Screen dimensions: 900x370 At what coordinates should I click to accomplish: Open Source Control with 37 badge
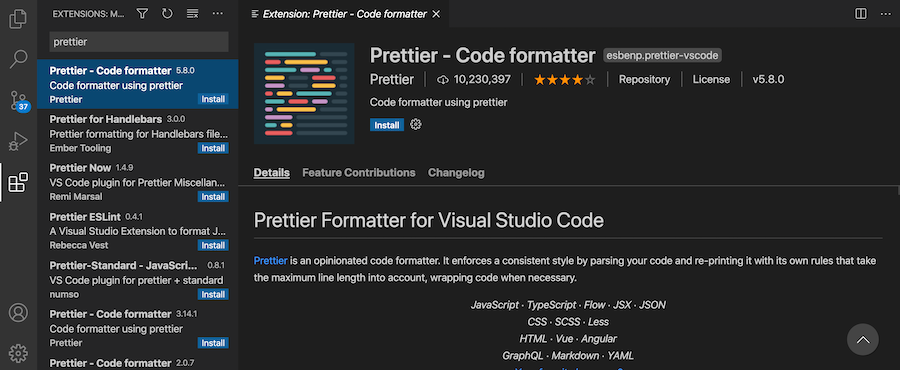19,100
